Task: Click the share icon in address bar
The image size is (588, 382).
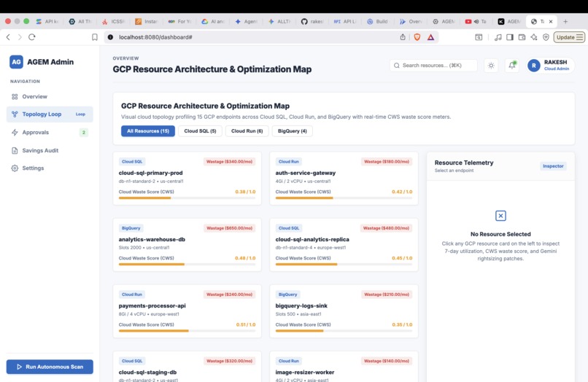Action: (403, 37)
